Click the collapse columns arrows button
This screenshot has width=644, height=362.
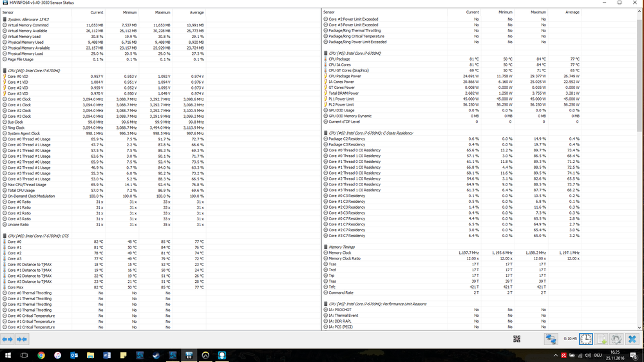[x=22, y=339]
